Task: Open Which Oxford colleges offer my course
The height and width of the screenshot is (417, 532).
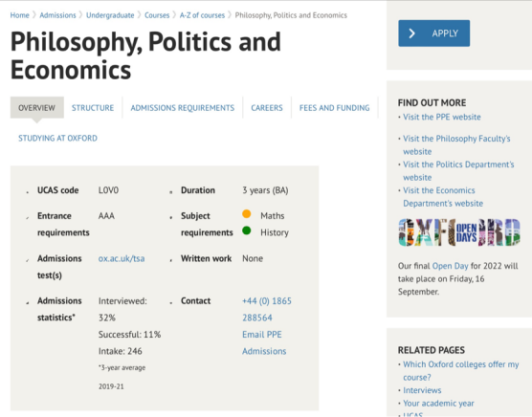Action: pos(461,370)
